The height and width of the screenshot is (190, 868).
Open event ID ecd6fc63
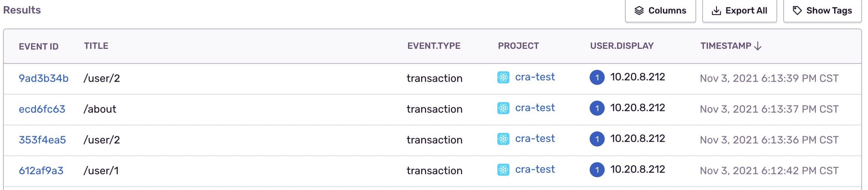point(42,109)
